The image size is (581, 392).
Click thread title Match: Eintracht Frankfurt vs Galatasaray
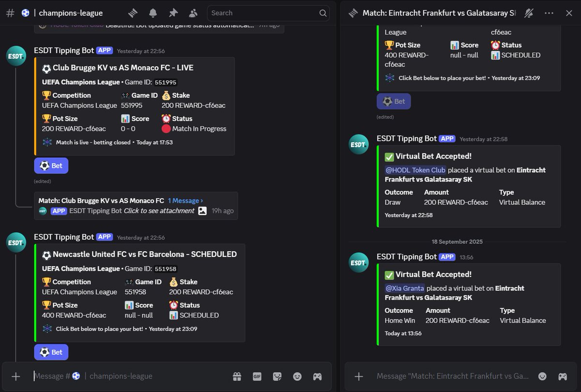click(439, 13)
